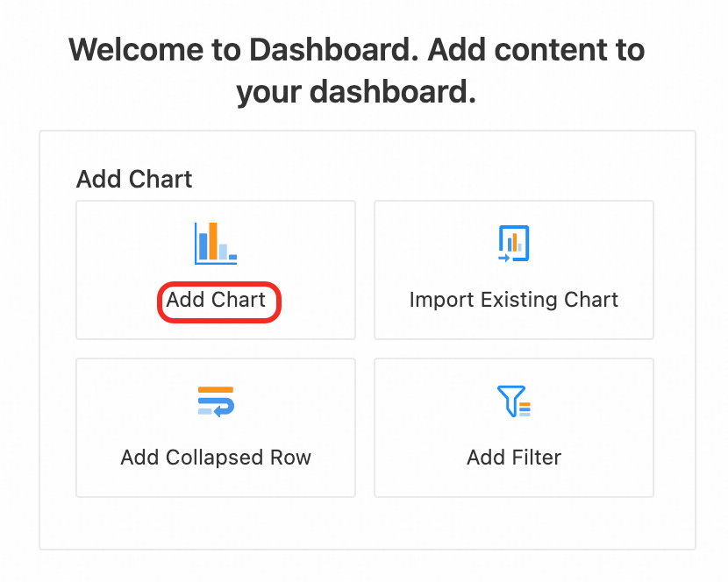728x582 pixels.
Task: Choose the Import Existing Chart text label
Action: (x=513, y=300)
